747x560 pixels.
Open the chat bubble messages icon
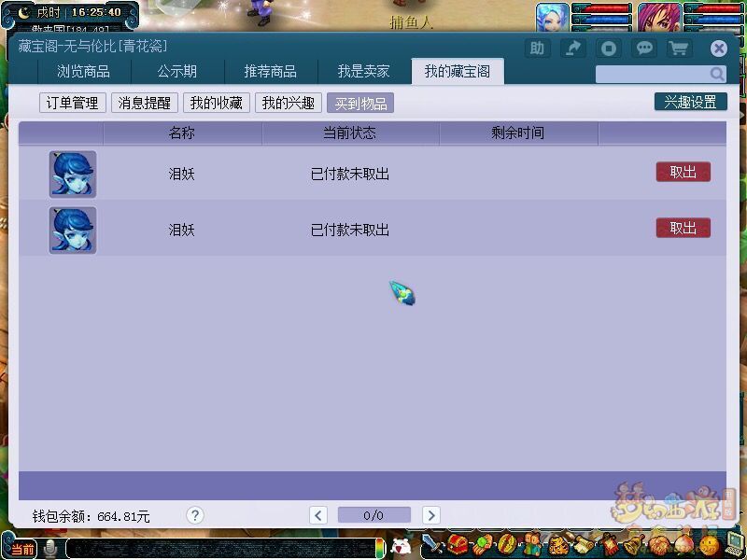(x=644, y=49)
